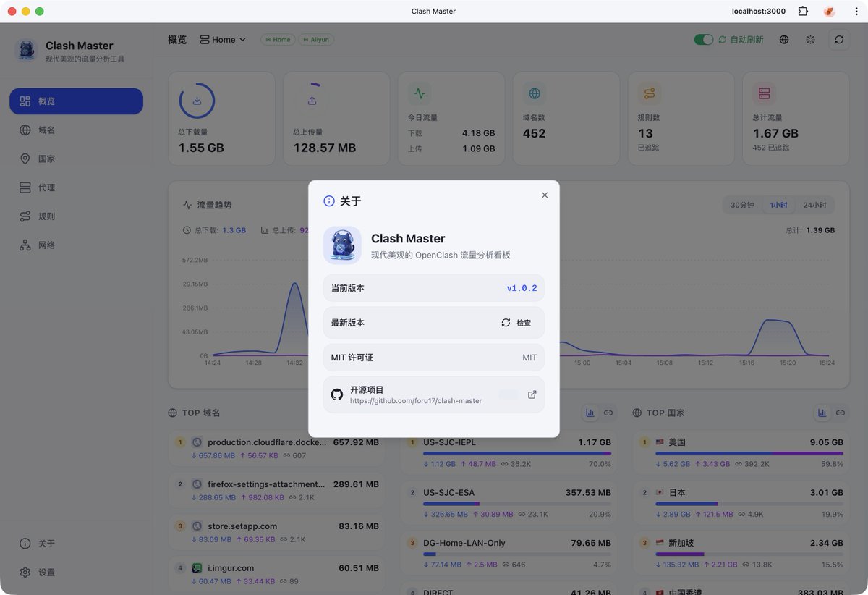
Task: Click the GitHub logo in 开源项目 row
Action: pos(336,394)
